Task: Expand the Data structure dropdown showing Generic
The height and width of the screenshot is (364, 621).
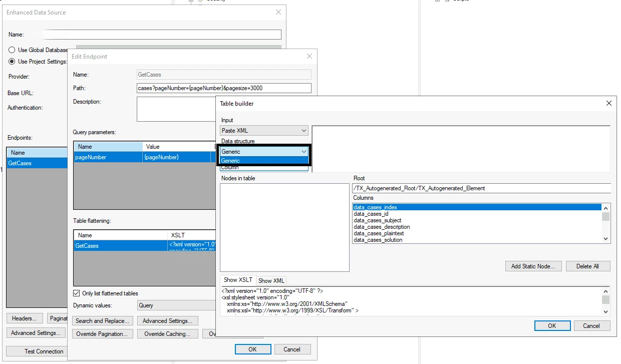Action: point(264,151)
